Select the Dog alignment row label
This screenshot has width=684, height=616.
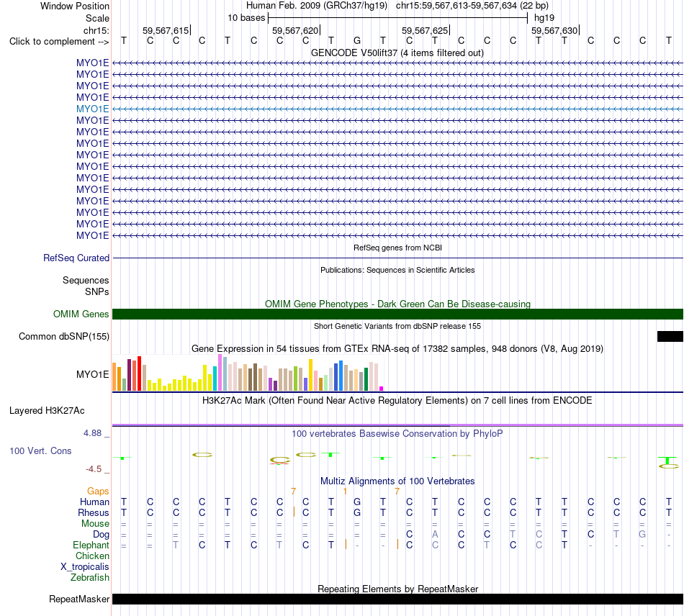(x=101, y=535)
